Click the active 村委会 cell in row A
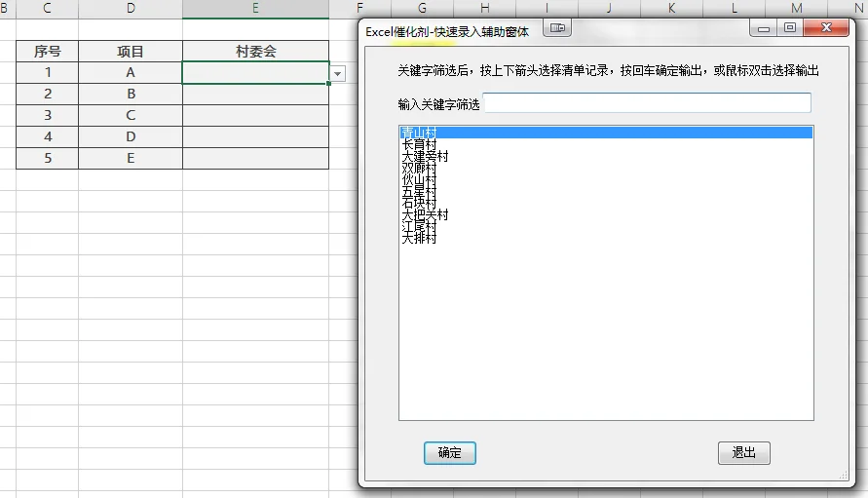This screenshot has width=868, height=498. click(255, 72)
